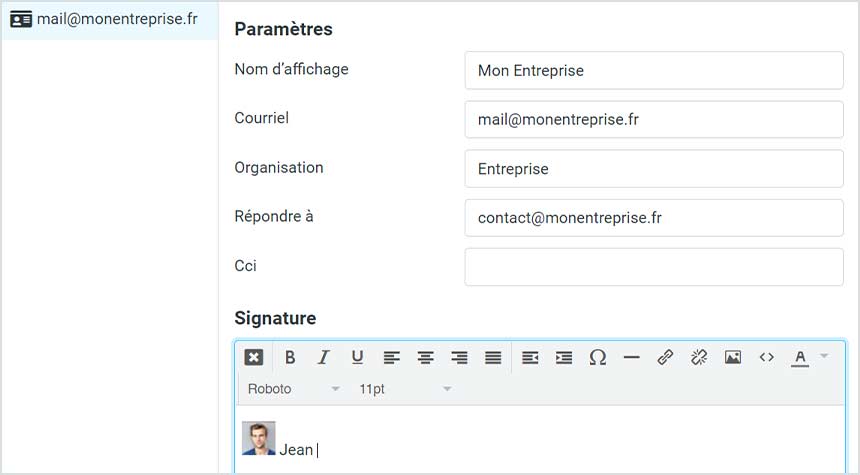This screenshot has height=475, width=860.
Task: Click the empty Cci input field
Action: (654, 267)
